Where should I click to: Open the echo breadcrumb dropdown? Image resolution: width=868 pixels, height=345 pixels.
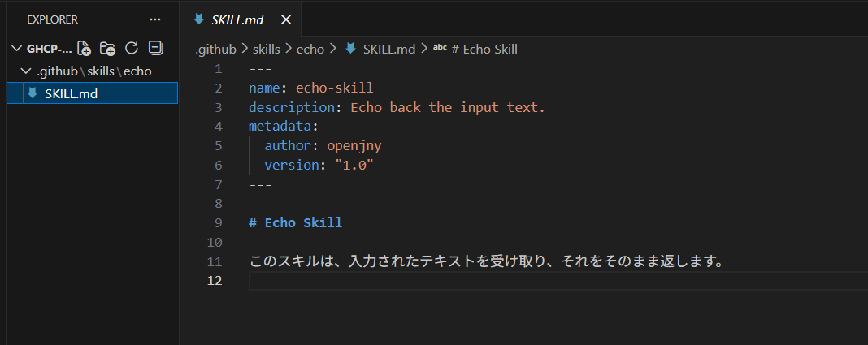pyautogui.click(x=310, y=49)
